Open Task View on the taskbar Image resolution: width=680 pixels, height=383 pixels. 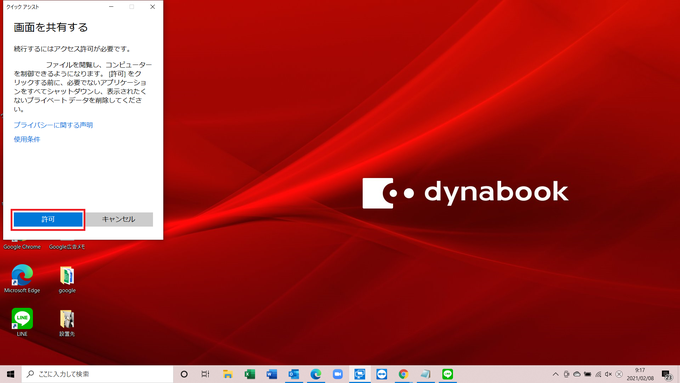tap(206, 374)
